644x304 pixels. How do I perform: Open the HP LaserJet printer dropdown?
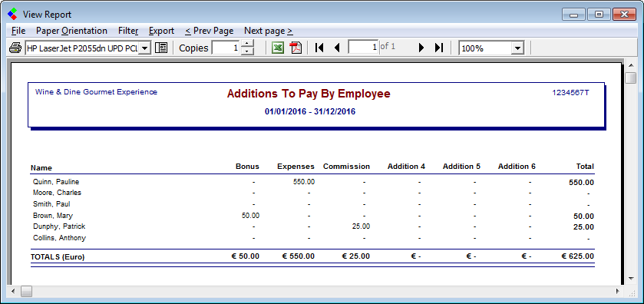coord(144,48)
